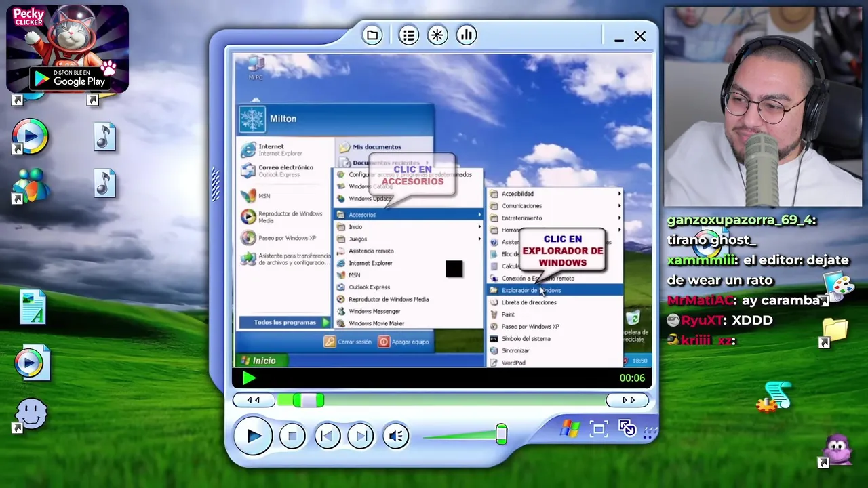Select Explorador de Windows in Accesorios
The width and height of the screenshot is (868, 488).
[x=555, y=291]
